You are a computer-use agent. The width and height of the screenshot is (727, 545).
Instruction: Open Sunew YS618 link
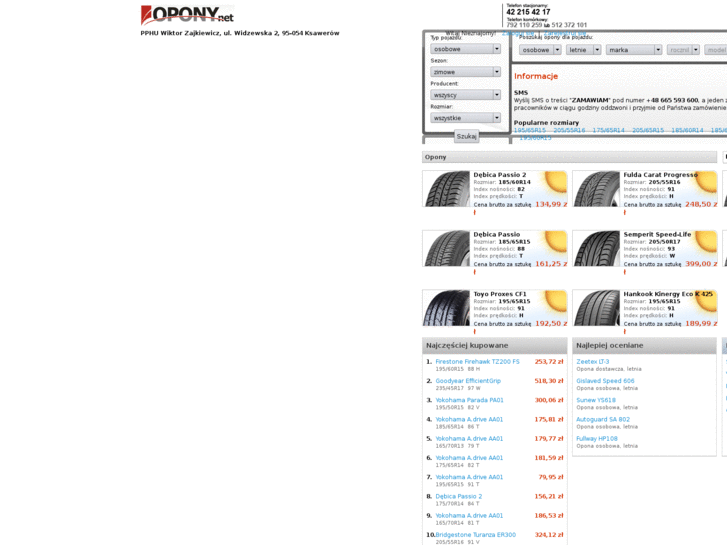click(596, 400)
